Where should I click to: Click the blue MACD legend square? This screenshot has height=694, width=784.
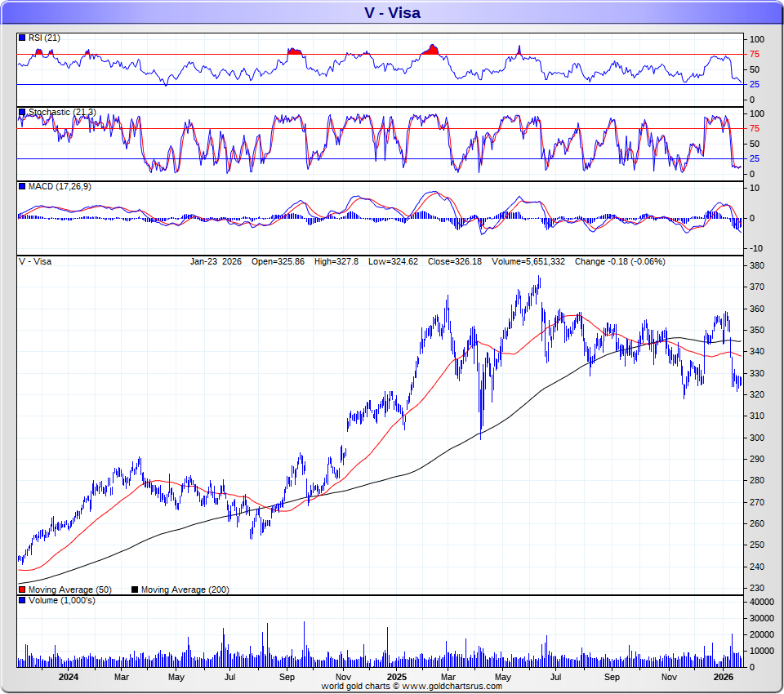coord(22,186)
